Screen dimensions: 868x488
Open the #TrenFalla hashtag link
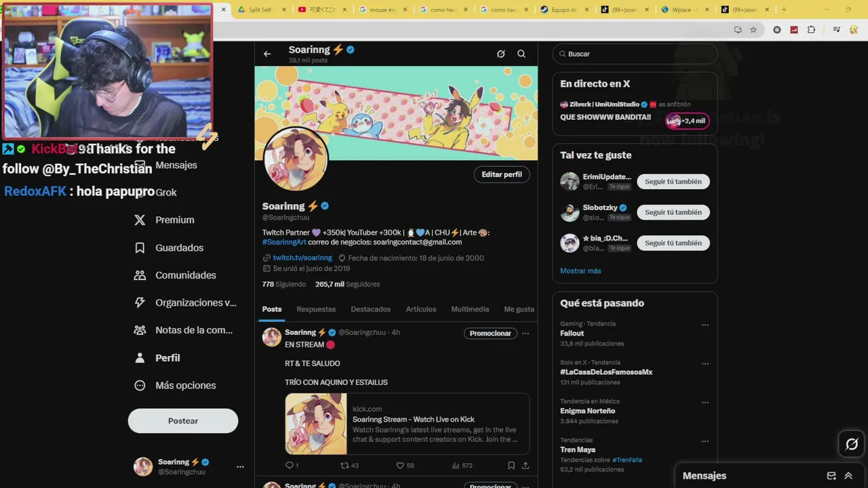[627, 460]
